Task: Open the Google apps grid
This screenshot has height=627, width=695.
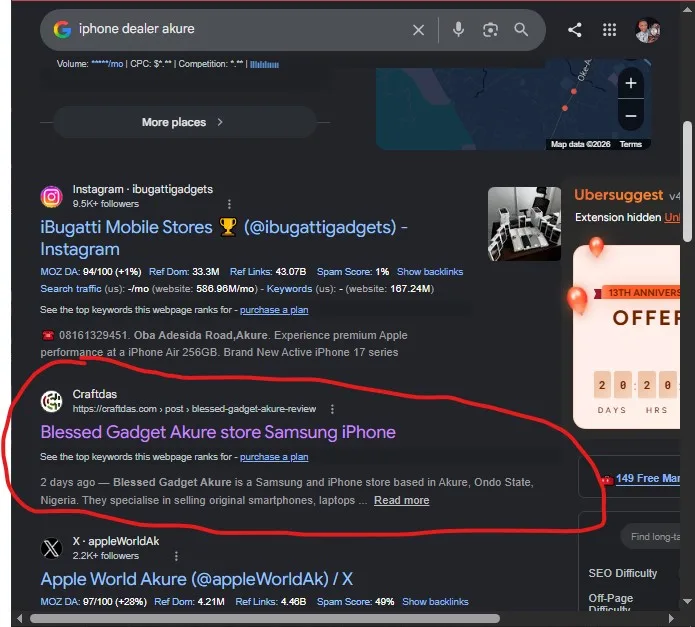Action: pos(609,30)
